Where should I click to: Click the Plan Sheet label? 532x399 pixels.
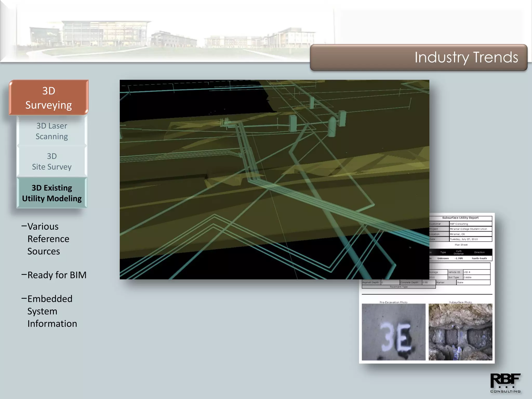pyautogui.click(x=461, y=245)
